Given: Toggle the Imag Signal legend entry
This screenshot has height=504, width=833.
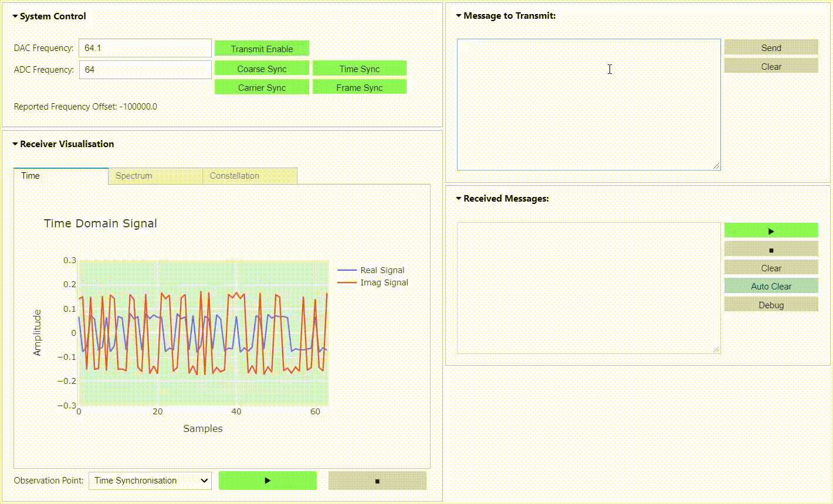Looking at the screenshot, I should 373,282.
